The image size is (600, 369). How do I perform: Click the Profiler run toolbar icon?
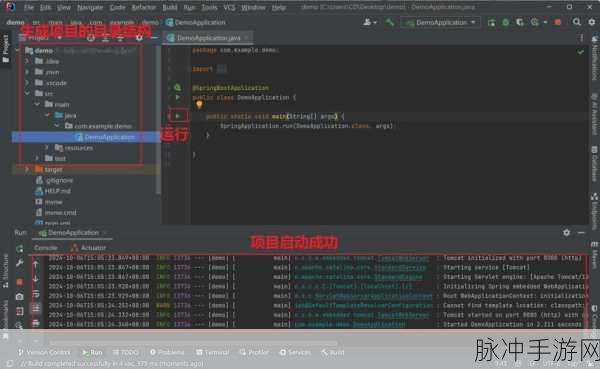tap(535, 23)
